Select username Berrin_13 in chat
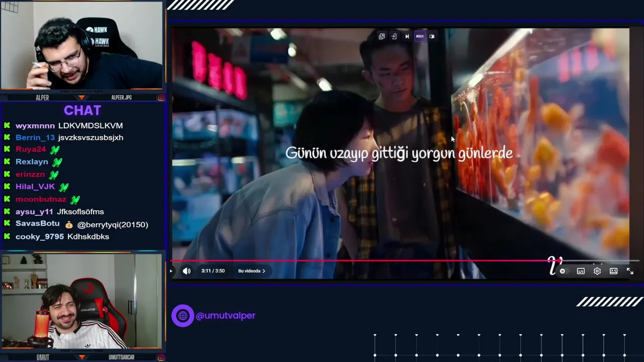Image resolution: width=644 pixels, height=362 pixels. click(x=35, y=138)
